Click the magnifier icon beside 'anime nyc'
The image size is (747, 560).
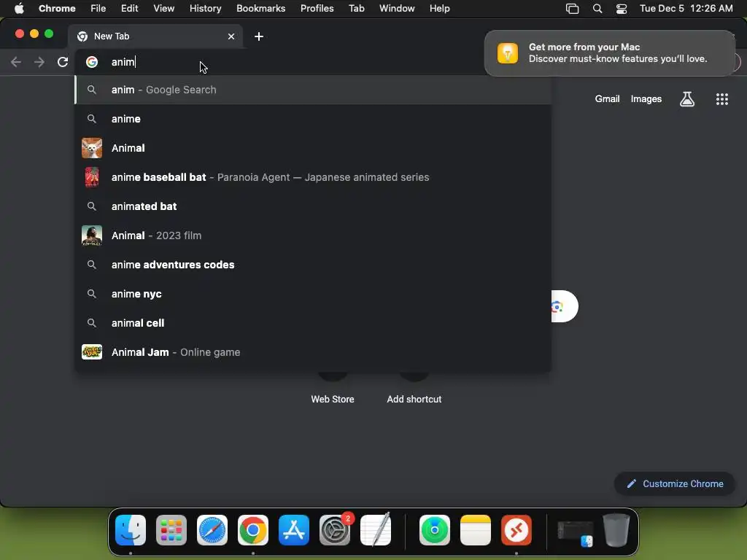point(92,294)
